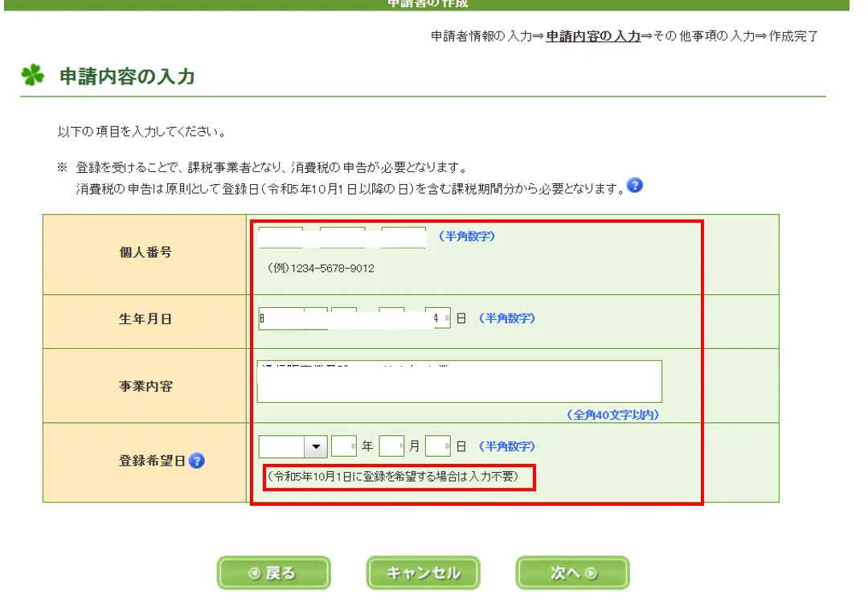The height and width of the screenshot is (595, 868).
Task: Open the help icon beside 登録希望日
Action: (x=197, y=461)
